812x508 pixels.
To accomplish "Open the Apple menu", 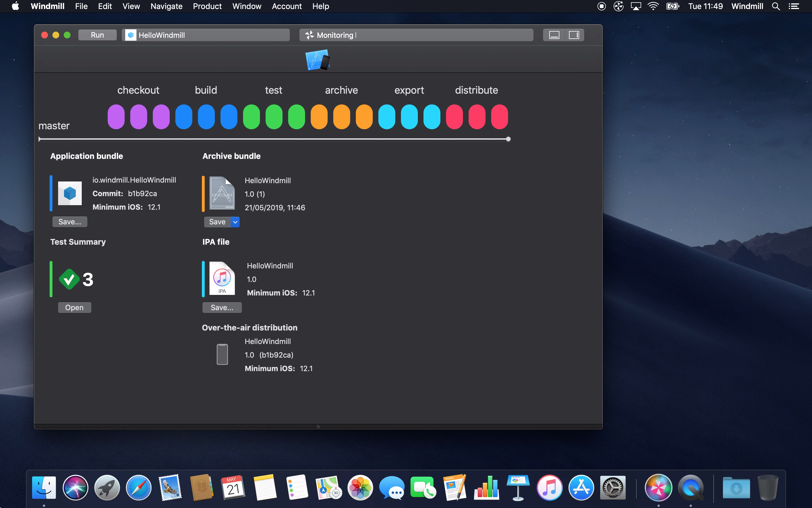I will [x=16, y=6].
